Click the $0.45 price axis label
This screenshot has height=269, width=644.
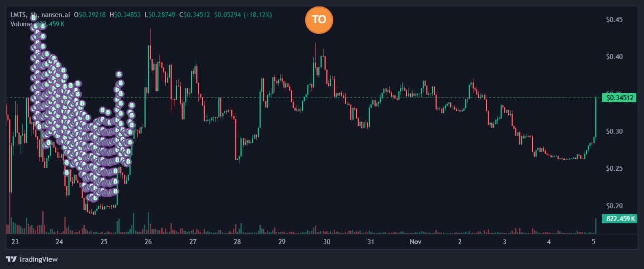615,20
